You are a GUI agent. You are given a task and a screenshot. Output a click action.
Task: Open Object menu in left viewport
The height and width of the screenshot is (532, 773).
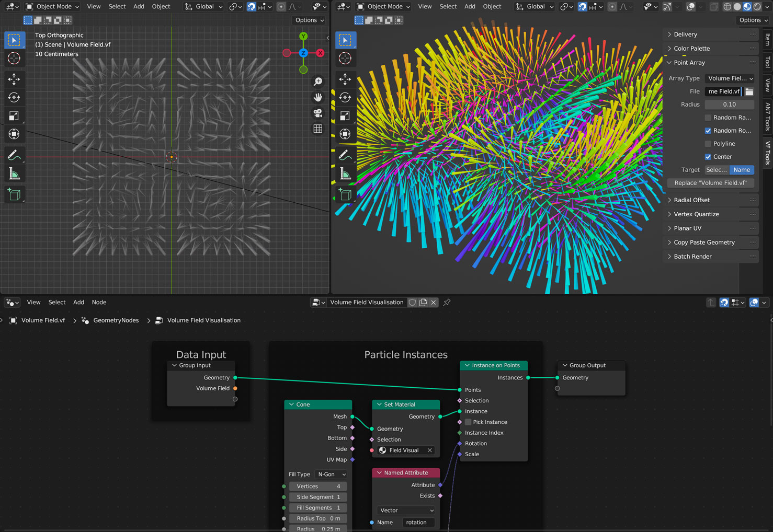coord(161,7)
